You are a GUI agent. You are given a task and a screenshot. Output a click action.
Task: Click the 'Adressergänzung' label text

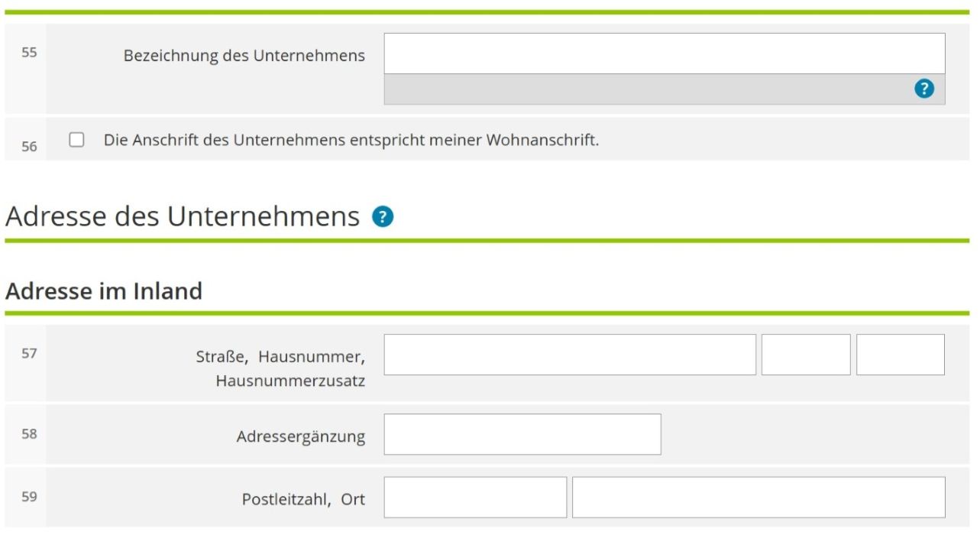(x=301, y=437)
